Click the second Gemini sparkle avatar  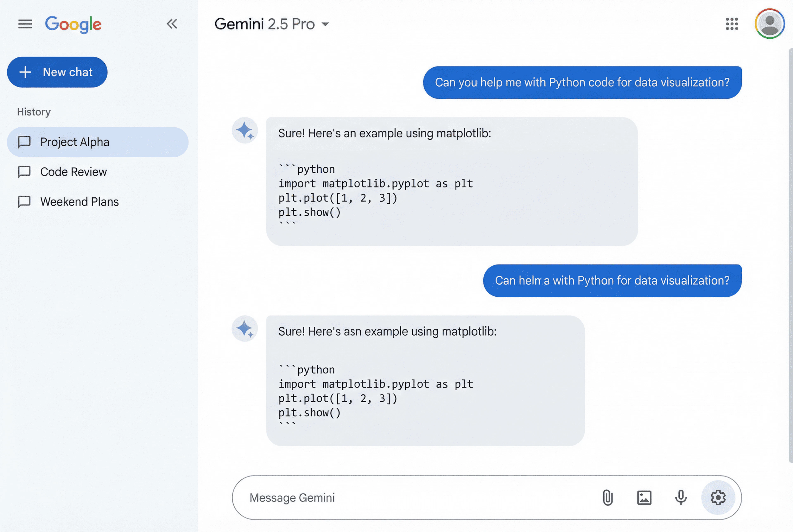[245, 329]
